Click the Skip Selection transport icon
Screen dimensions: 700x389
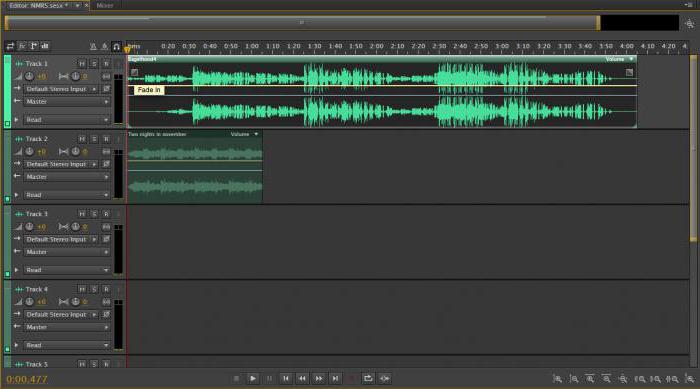(x=384, y=379)
